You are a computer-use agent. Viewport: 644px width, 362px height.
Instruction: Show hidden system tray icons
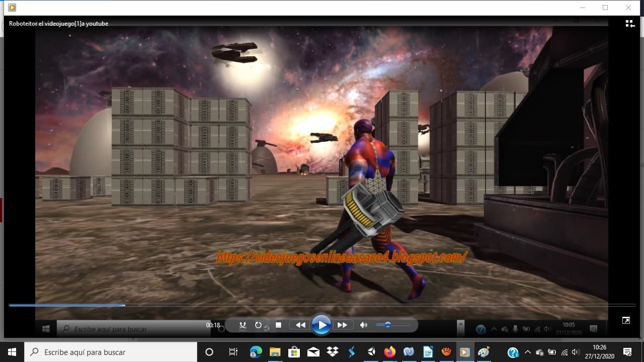(527, 352)
